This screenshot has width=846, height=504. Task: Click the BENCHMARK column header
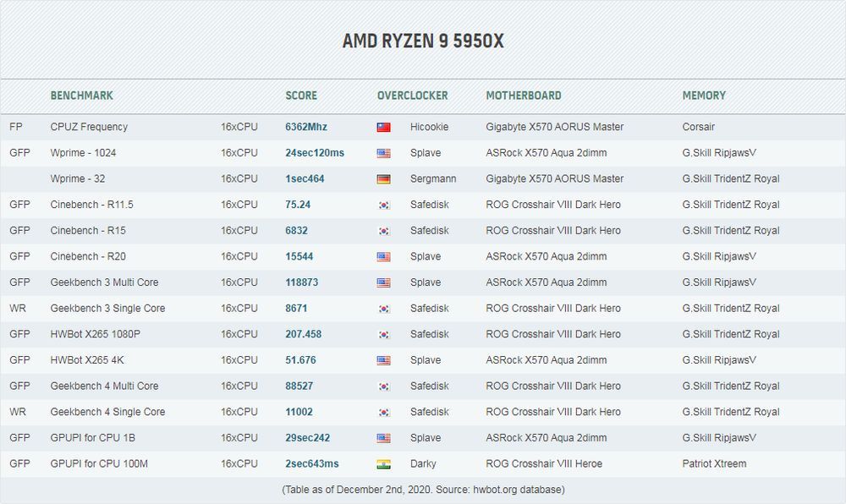(x=81, y=96)
